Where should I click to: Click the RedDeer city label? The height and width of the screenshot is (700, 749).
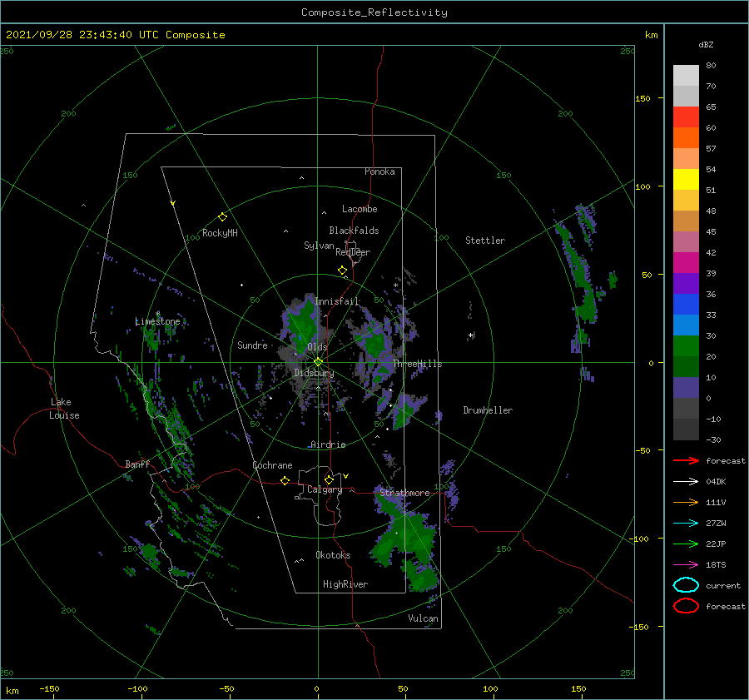point(353,252)
